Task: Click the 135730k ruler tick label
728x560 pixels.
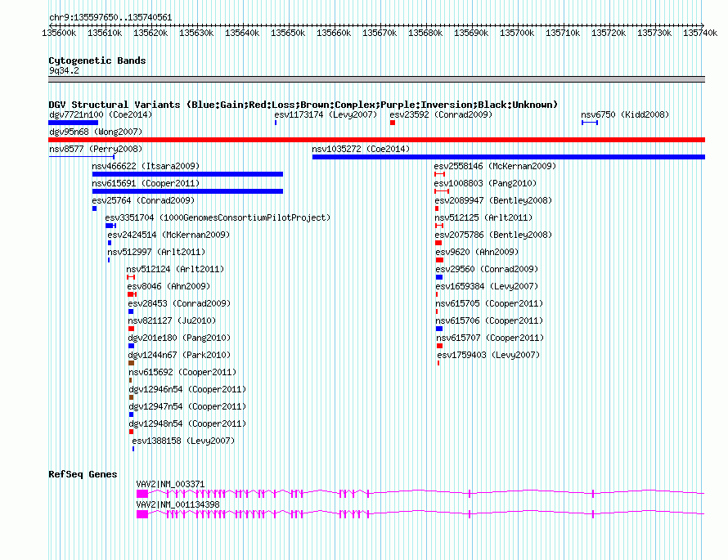Action: (654, 33)
